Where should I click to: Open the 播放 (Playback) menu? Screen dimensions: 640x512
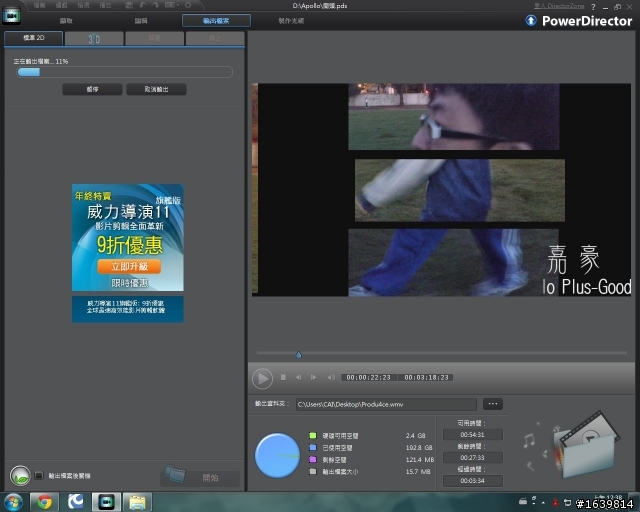click(105, 5)
